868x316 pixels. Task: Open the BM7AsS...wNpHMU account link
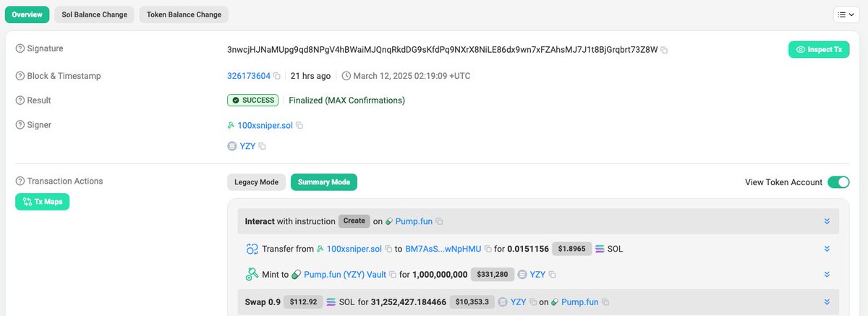pos(443,249)
